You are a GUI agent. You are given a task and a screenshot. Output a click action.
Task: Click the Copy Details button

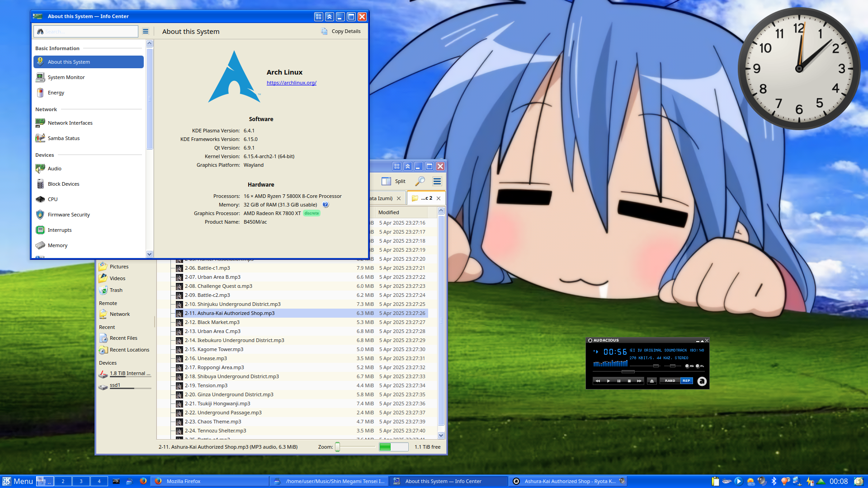coord(341,31)
